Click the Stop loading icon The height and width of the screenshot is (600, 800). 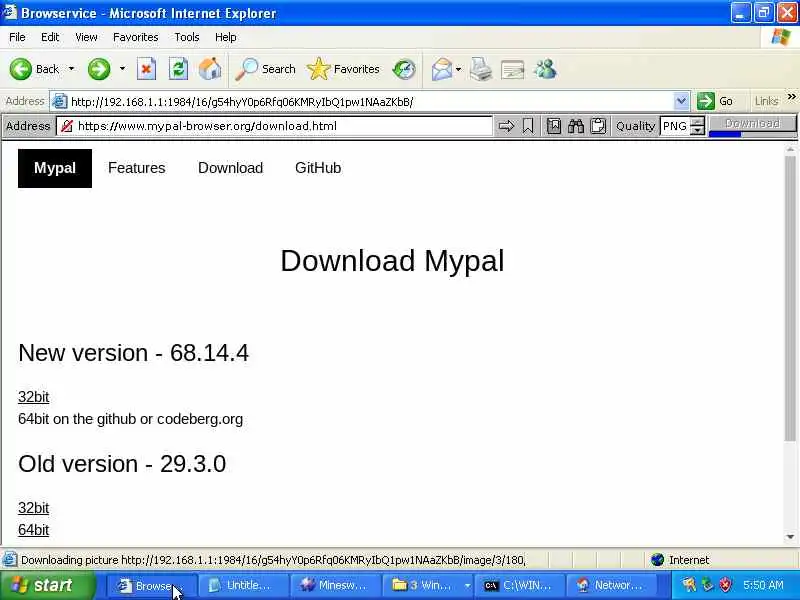click(x=146, y=69)
